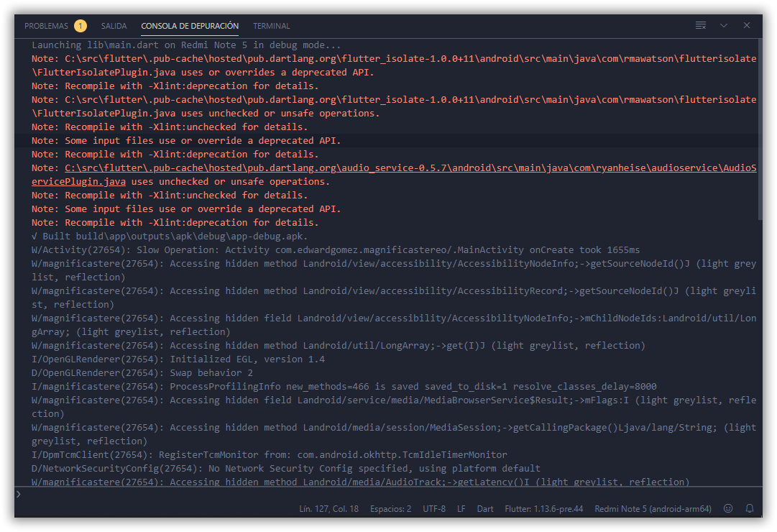
Task: Open the feedback smiley icon
Action: click(728, 508)
